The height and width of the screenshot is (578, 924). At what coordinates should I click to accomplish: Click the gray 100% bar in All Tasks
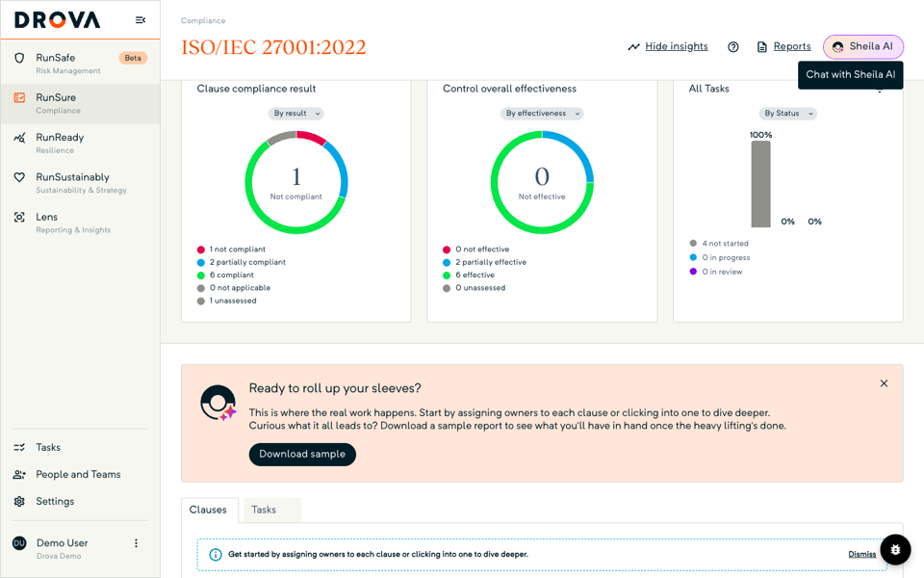760,184
